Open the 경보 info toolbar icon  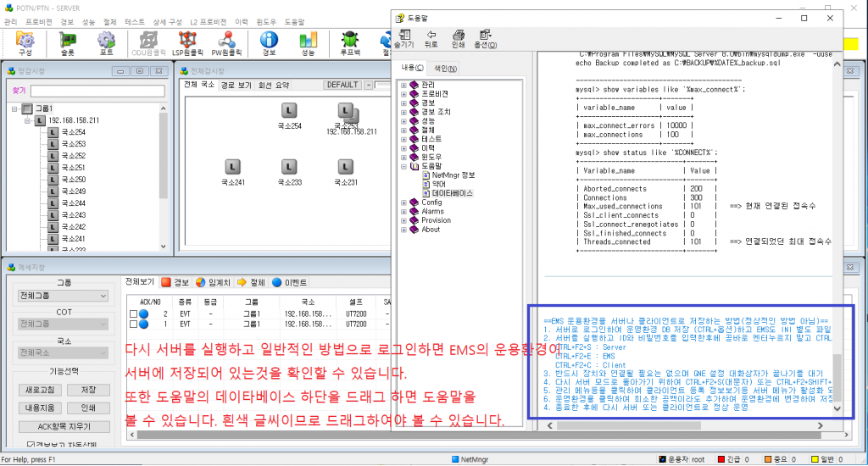[x=269, y=43]
